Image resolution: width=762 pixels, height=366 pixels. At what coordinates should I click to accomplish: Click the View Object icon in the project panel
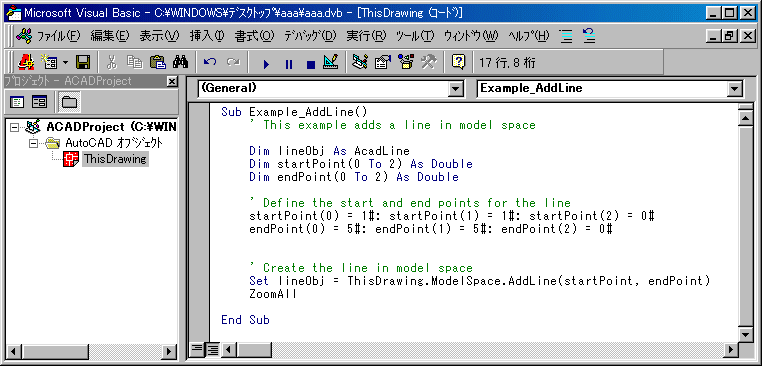(x=39, y=102)
